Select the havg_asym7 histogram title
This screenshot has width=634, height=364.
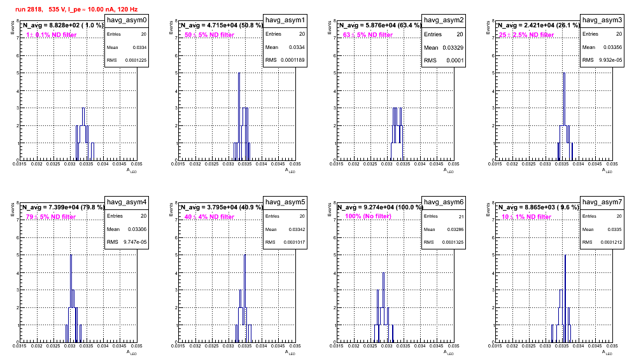click(602, 202)
